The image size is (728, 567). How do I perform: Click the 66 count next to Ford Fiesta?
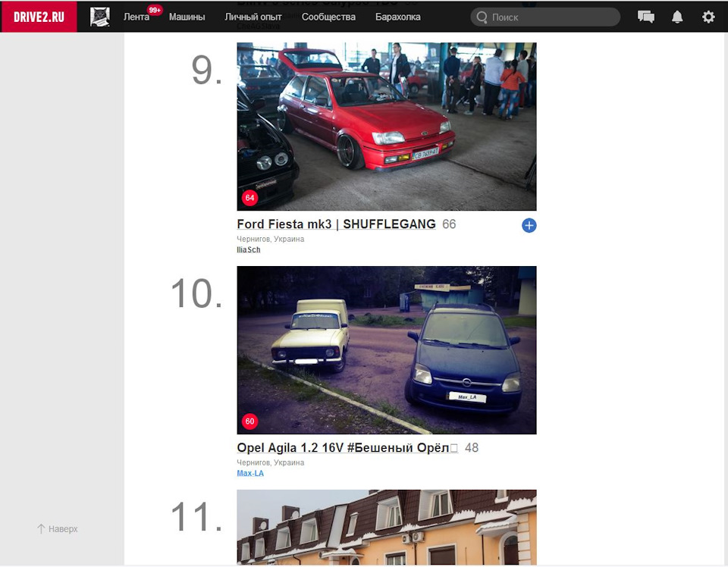[449, 224]
